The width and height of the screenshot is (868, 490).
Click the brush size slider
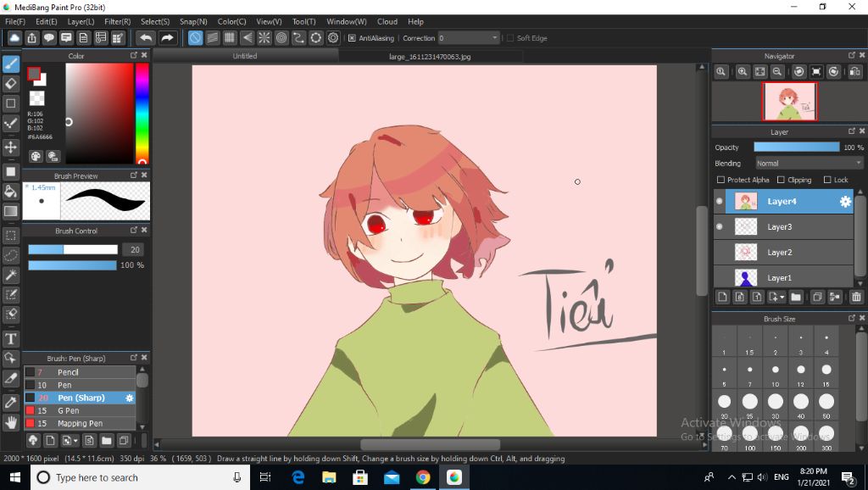[73, 250]
